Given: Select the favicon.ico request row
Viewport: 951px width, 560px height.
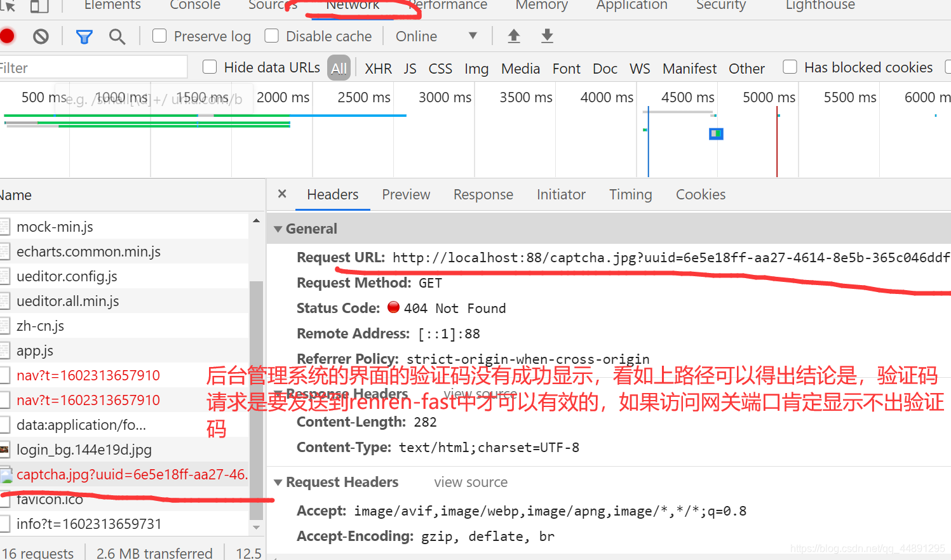Looking at the screenshot, I should (125, 500).
